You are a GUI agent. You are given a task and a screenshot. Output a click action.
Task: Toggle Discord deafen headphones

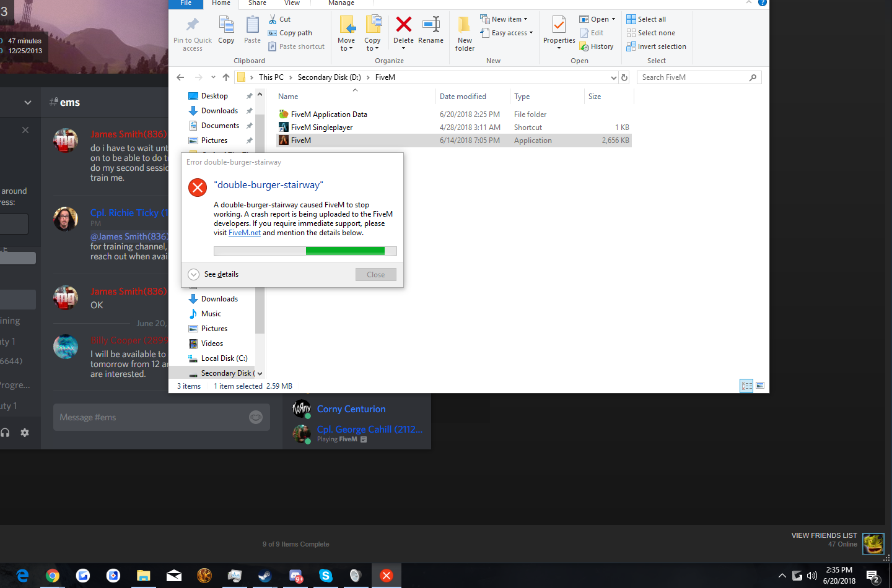5,433
